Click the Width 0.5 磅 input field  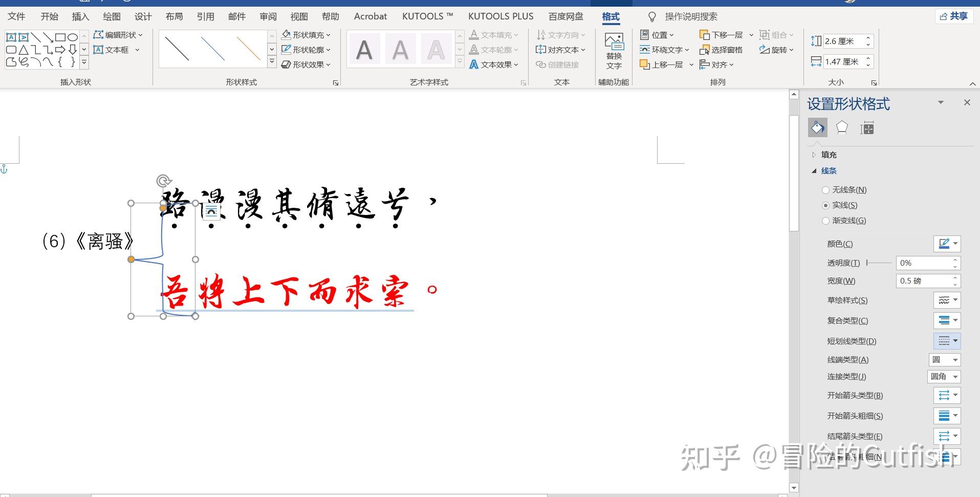[924, 281]
